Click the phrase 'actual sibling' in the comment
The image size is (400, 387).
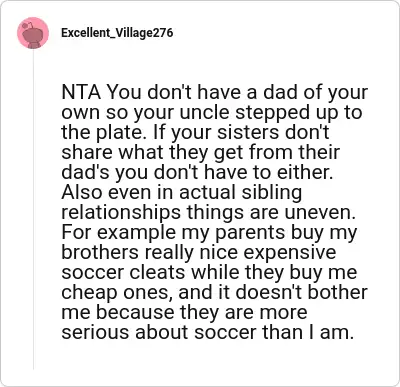pos(240,192)
